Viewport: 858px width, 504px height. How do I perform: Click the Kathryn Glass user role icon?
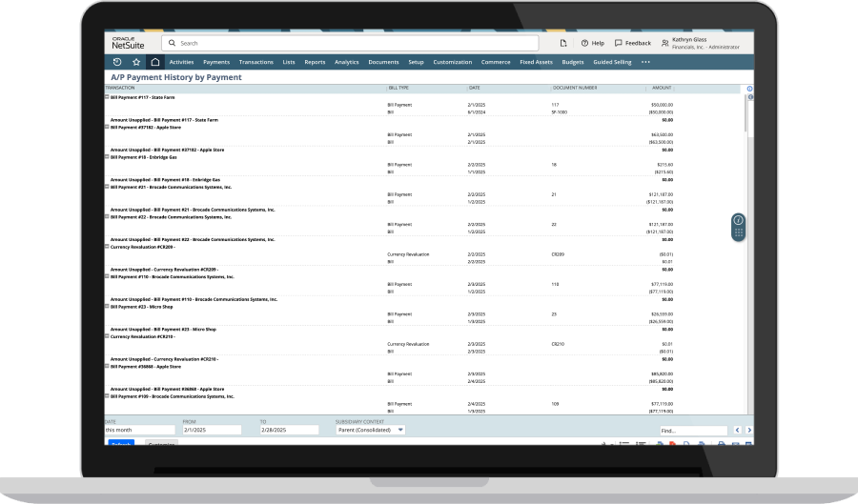[664, 43]
